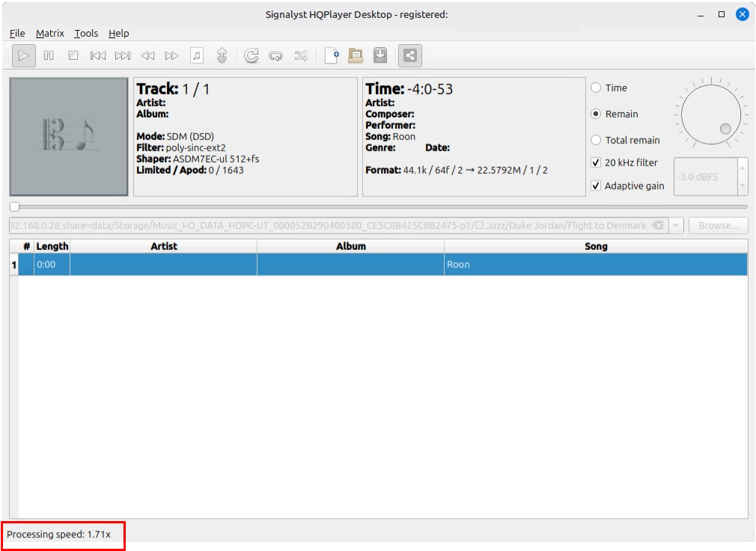Click the Browse... button
Screen dimensions: 756x551
point(718,225)
